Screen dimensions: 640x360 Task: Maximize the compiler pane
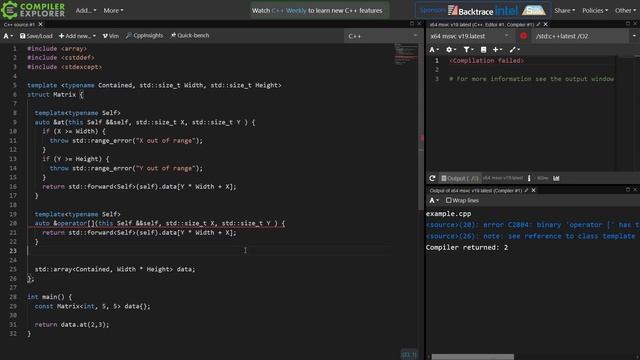[x=628, y=24]
